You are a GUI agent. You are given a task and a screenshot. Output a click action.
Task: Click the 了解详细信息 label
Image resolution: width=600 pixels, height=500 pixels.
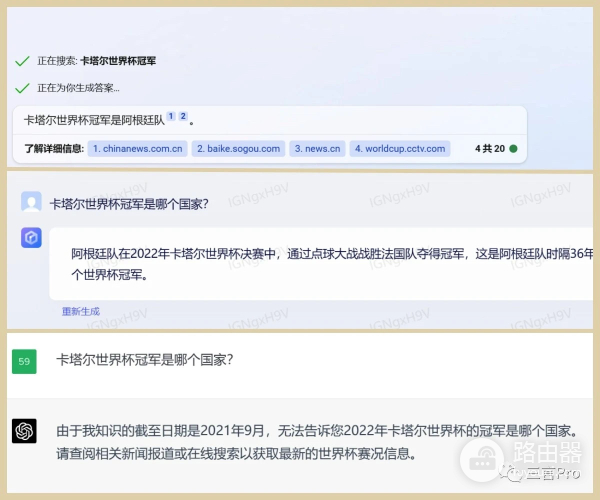(54, 149)
